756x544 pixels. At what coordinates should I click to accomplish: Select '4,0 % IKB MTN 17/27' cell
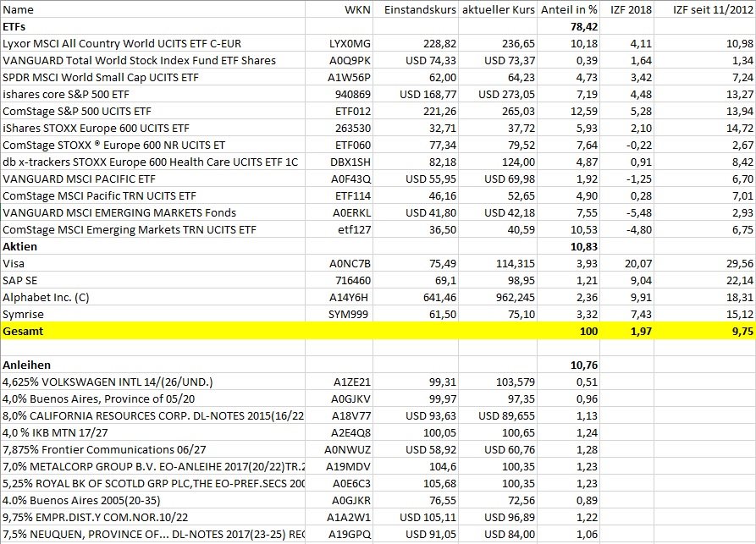152,432
